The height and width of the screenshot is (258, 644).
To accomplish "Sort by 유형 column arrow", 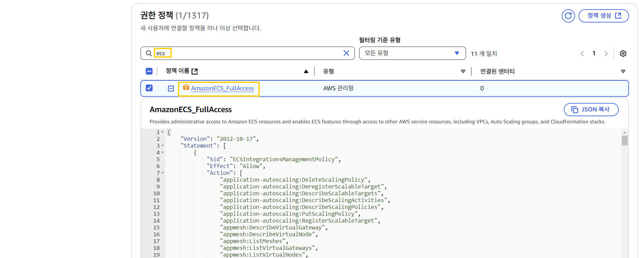I will (x=463, y=71).
